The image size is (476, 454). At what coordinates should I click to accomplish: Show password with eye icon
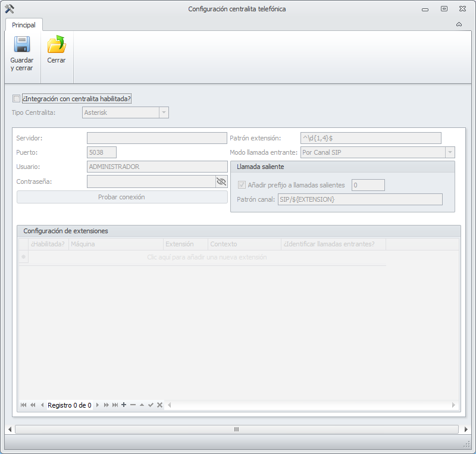(x=221, y=181)
